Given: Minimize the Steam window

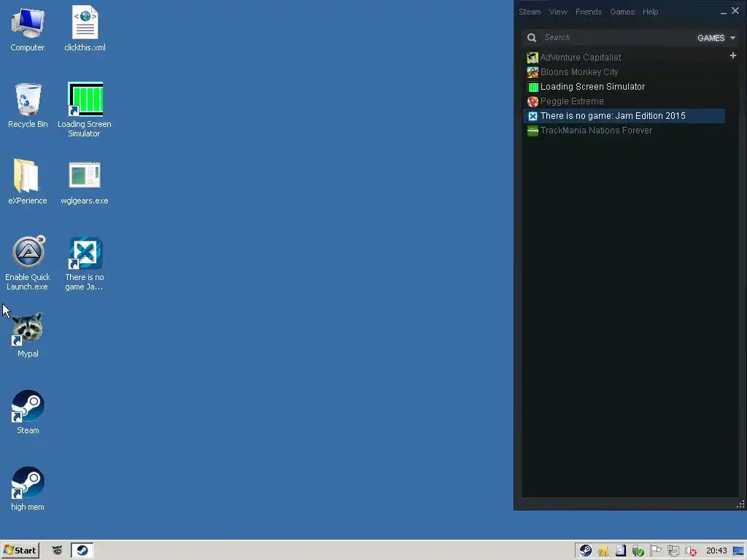Looking at the screenshot, I should click(x=723, y=12).
